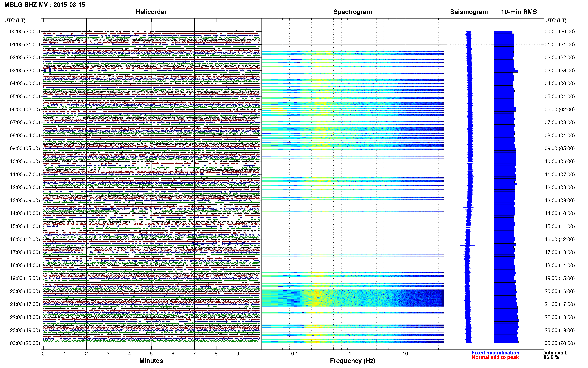Click '15:00 (11:00)' on the RMS-side time axis
This screenshot has width=588, height=368.
(560, 226)
